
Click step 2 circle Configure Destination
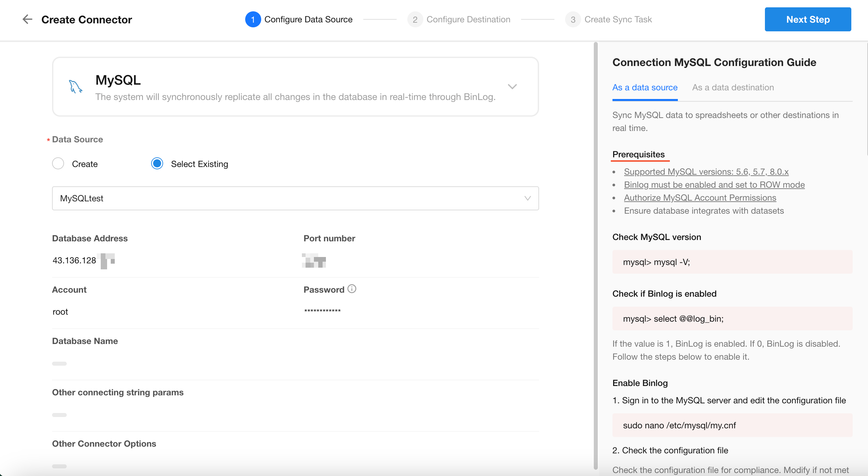(x=415, y=20)
